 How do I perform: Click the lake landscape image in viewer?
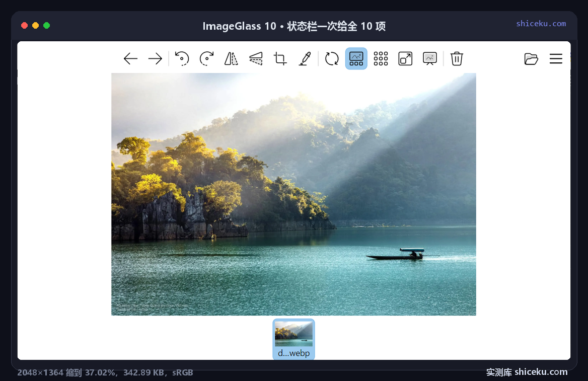point(293,194)
